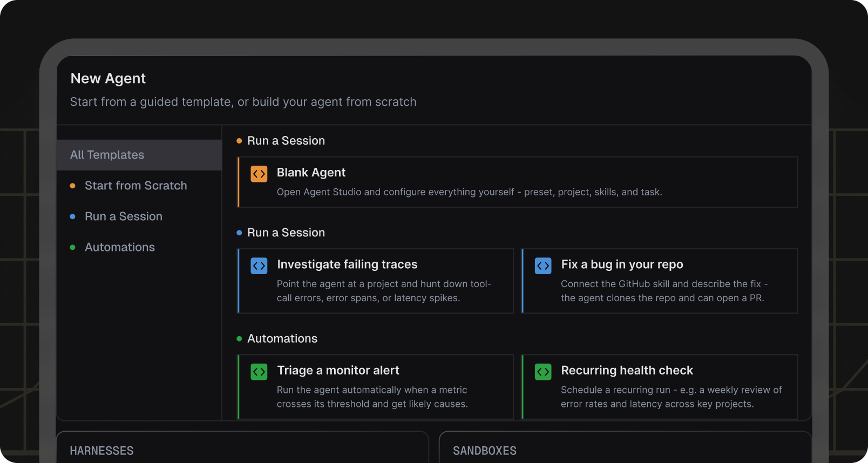Open the SANDBOXES panel

(626, 447)
